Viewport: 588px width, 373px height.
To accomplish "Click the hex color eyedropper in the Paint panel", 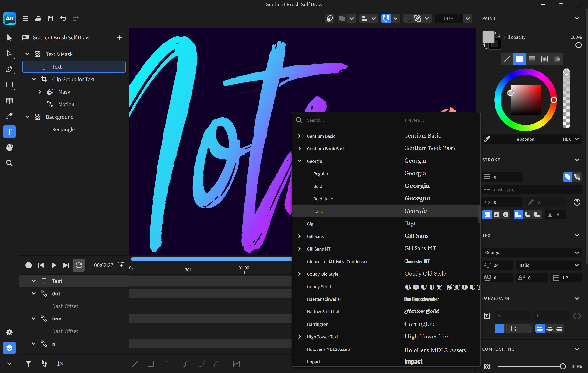I will (487, 139).
